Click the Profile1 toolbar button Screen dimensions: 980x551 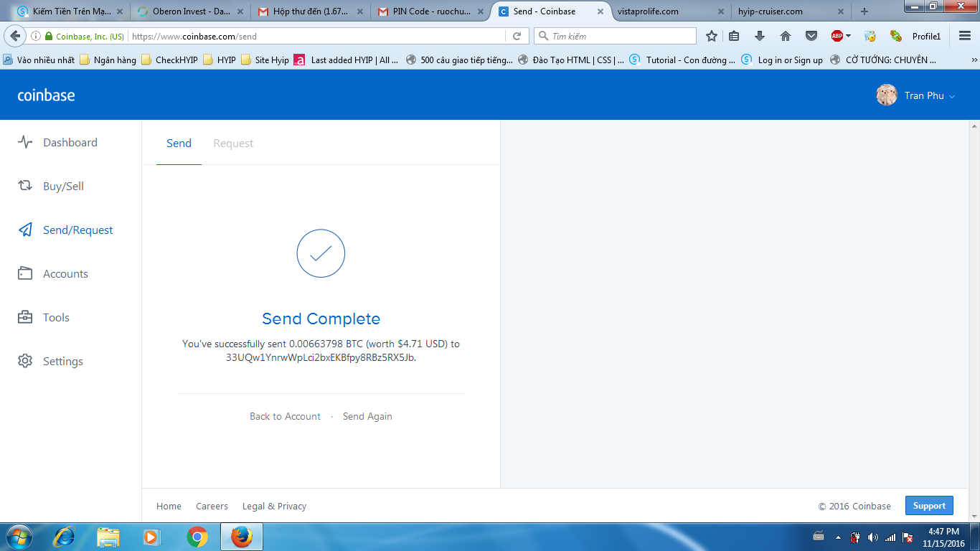click(926, 36)
